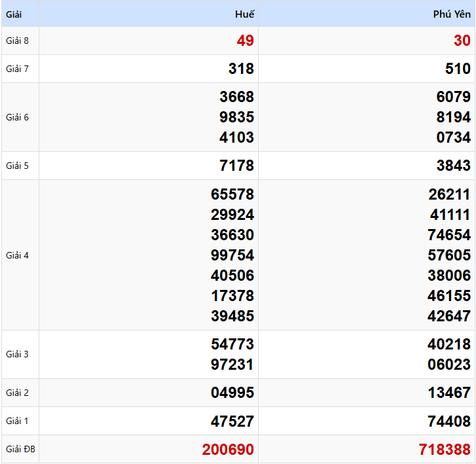The height and width of the screenshot is (464, 476).
Task: Click Phú Yên number 6079
Action: tap(454, 97)
